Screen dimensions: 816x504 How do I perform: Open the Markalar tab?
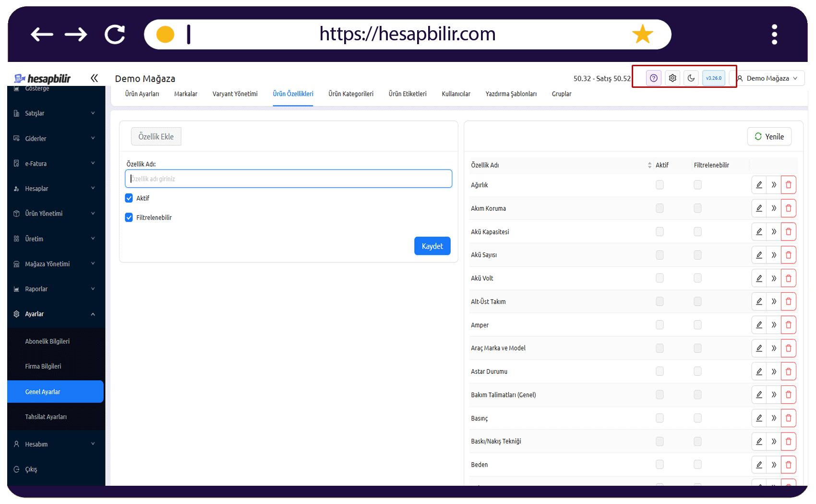coord(186,94)
